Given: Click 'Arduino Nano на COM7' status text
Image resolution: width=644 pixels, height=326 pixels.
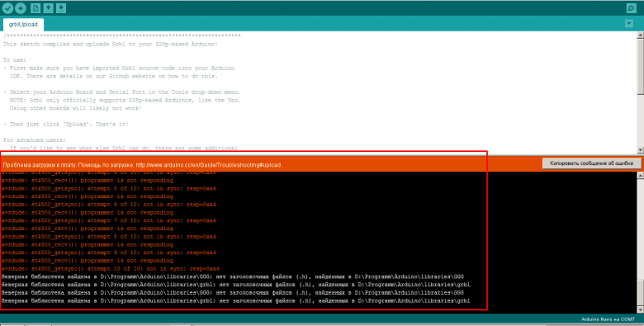Looking at the screenshot, I should point(608,319).
